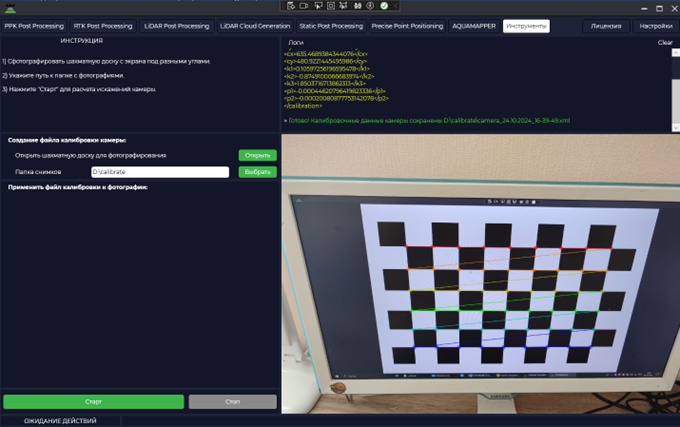
Task: Click the green checkmark status icon
Action: [x=384, y=5]
